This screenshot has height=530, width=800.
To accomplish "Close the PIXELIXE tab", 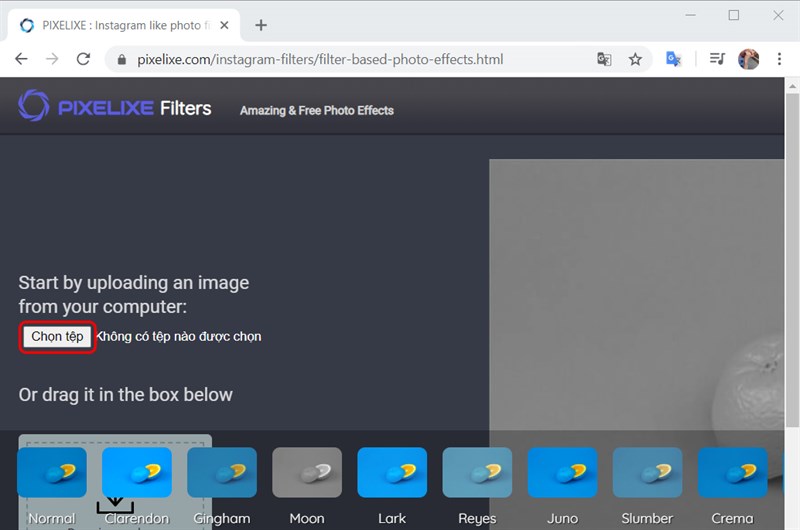I will tap(224, 25).
